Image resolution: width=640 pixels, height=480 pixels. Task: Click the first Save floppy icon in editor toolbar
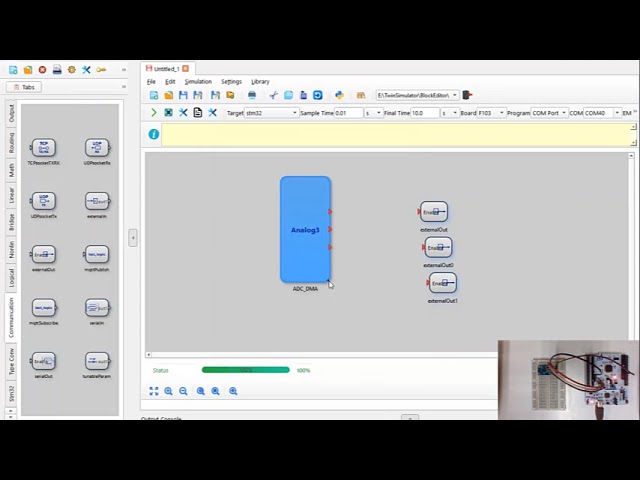(183, 95)
